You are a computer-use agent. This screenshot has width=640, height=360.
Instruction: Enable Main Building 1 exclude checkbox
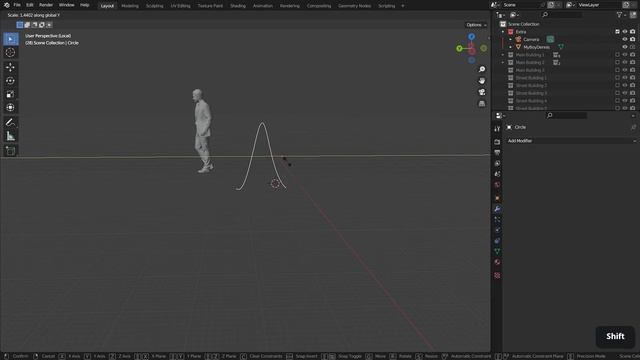(x=617, y=55)
